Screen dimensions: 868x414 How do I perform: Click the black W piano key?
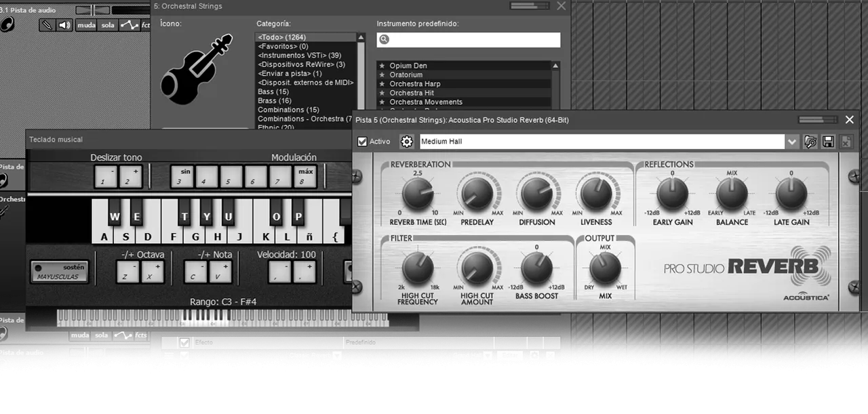point(115,212)
